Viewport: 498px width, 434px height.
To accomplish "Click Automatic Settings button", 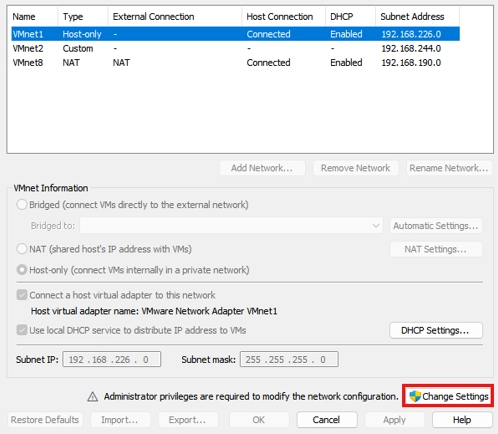I will [436, 226].
